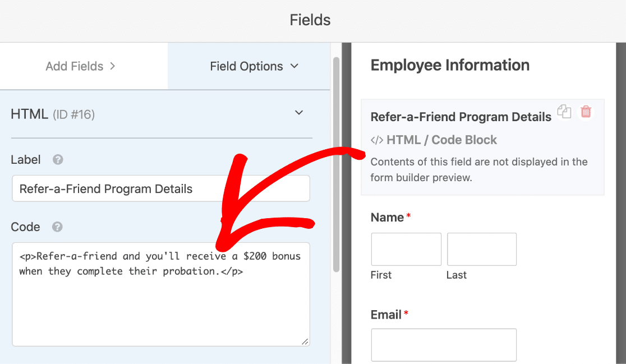Click the Code help question-mark icon
This screenshot has width=626, height=364.
57,227
